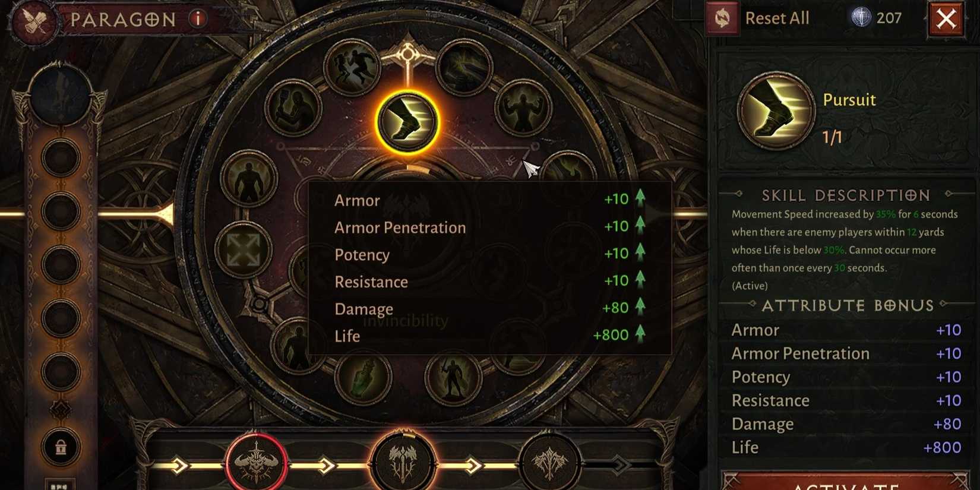Viewport: 980px width, 490px height.
Task: Click the paragon points orb showing 207
Action: 861,18
